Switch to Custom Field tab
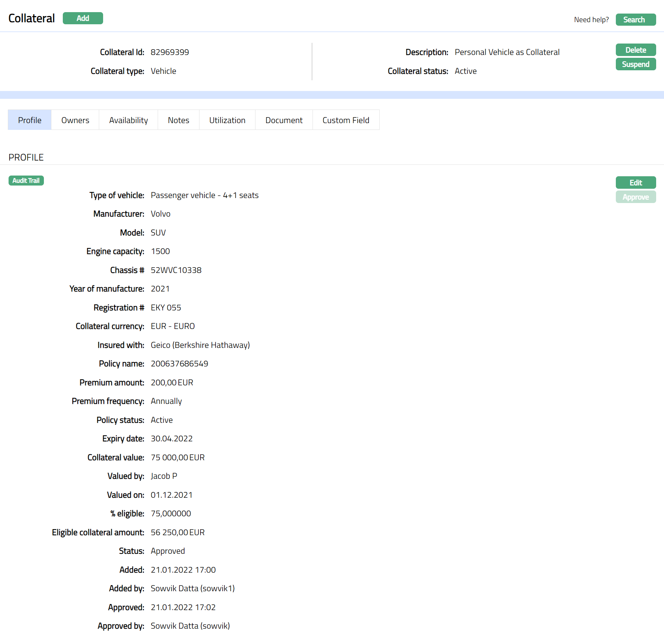Image resolution: width=664 pixels, height=644 pixels. click(x=346, y=120)
